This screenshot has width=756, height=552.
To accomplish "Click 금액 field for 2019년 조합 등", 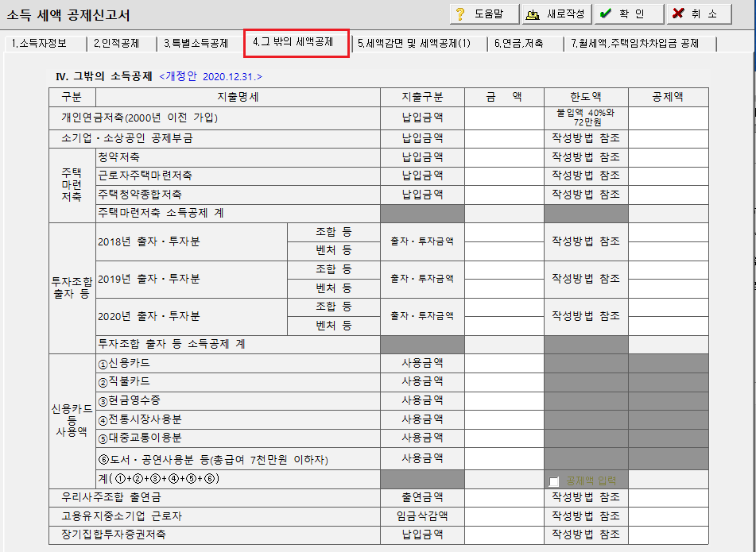I will point(504,270).
